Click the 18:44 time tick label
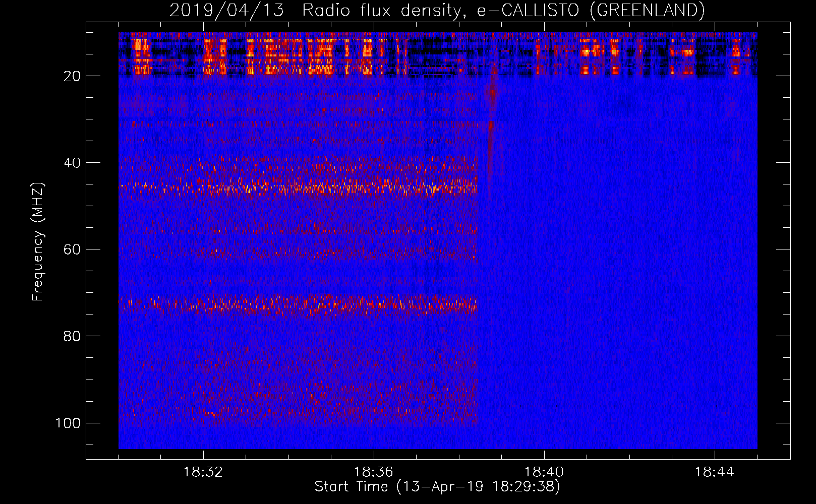Screen dimensions: 816x504 pyautogui.click(x=715, y=472)
